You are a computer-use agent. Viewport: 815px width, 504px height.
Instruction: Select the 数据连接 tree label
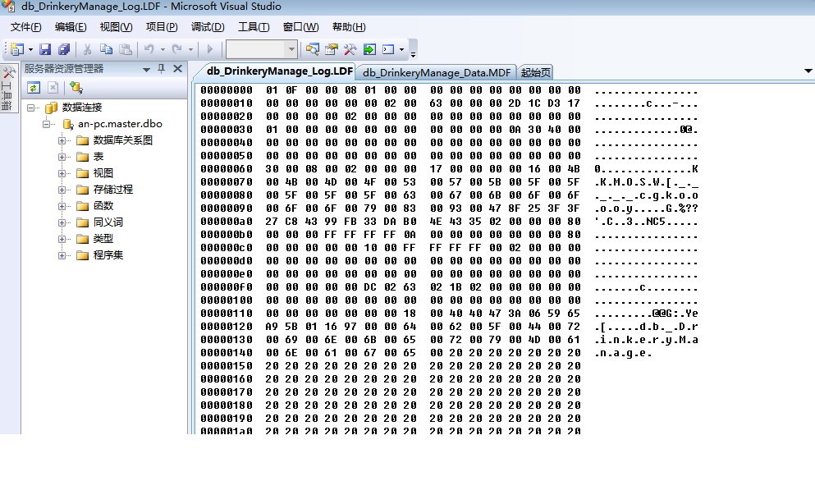click(x=82, y=108)
